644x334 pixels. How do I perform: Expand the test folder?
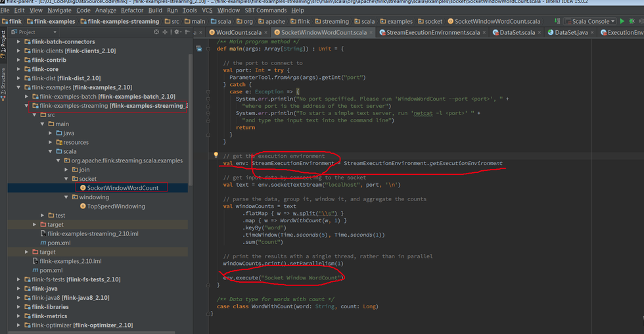[x=42, y=215]
